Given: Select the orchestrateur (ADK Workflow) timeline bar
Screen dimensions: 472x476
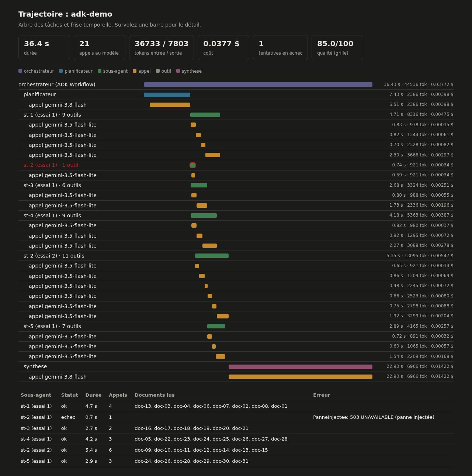Looking at the screenshot, I should (258, 84).
